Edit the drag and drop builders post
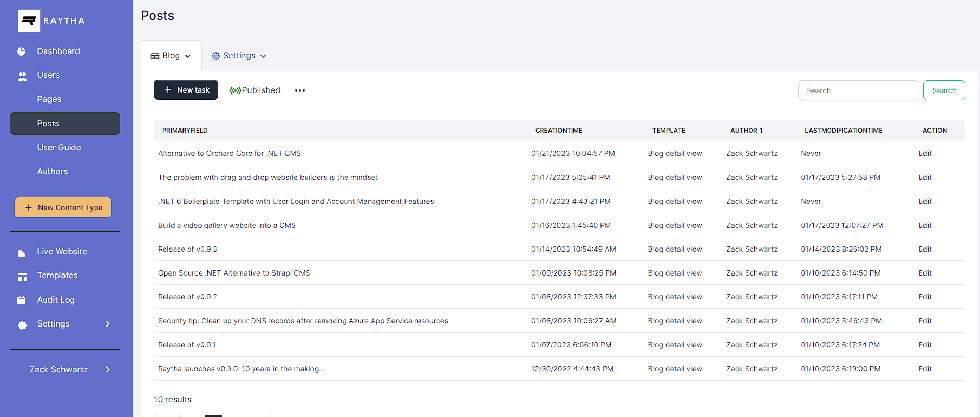The image size is (980, 417). [x=925, y=178]
